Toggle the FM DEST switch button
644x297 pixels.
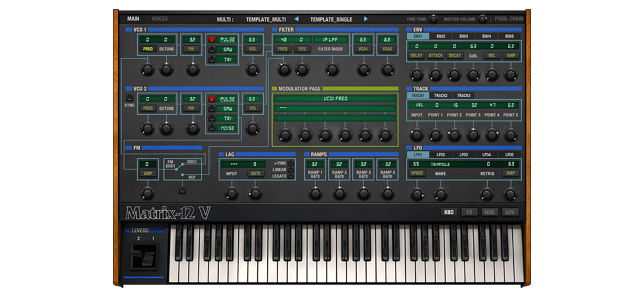(183, 190)
